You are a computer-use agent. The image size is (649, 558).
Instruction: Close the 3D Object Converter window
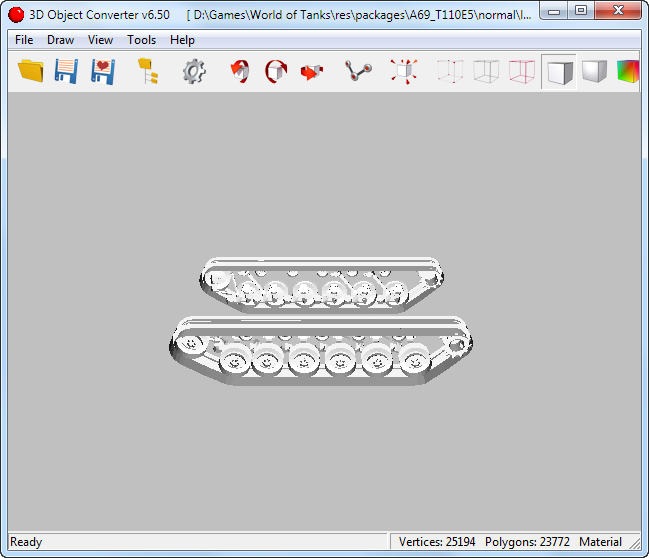(x=618, y=10)
